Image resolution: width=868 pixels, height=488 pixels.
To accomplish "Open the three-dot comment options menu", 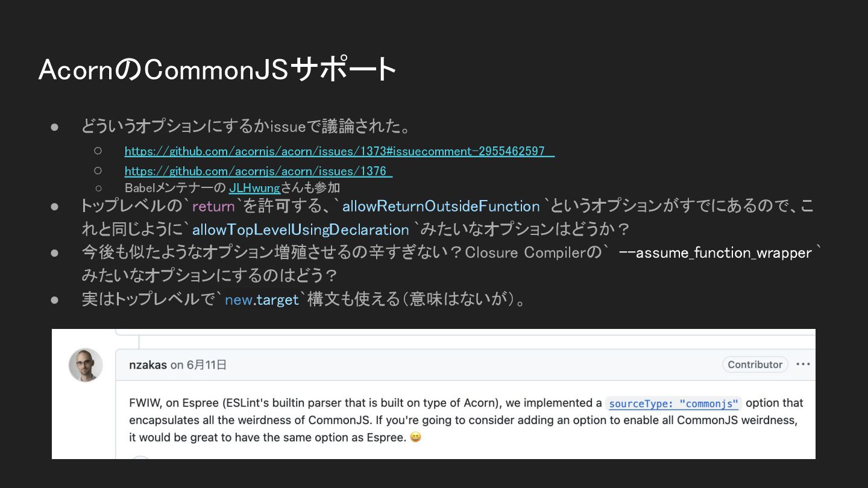I will pos(803,364).
